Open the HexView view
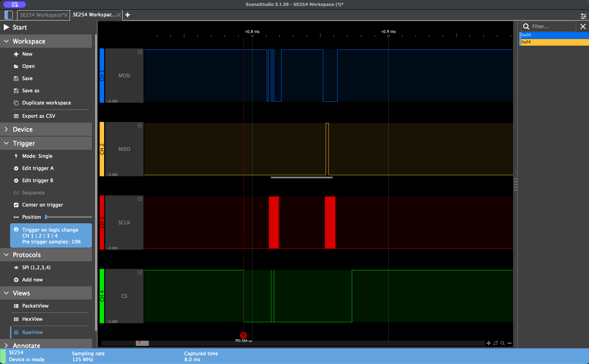 [32, 319]
